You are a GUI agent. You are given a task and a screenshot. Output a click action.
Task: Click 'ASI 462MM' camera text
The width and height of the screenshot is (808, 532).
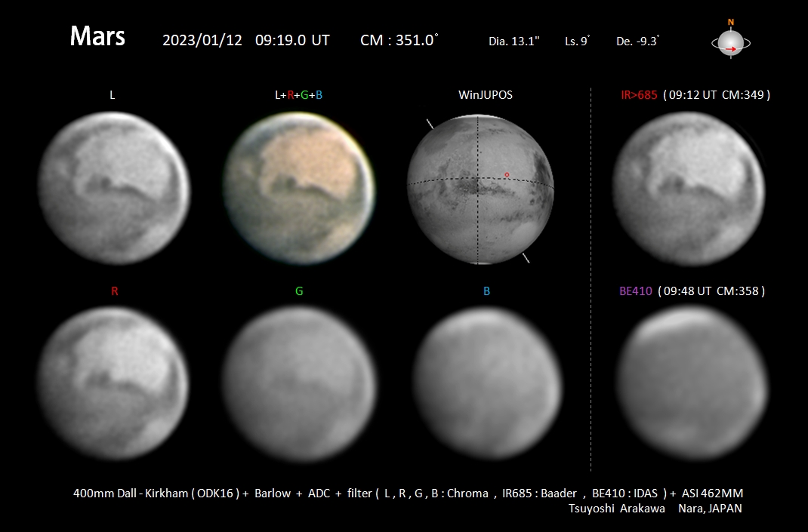[x=712, y=494]
